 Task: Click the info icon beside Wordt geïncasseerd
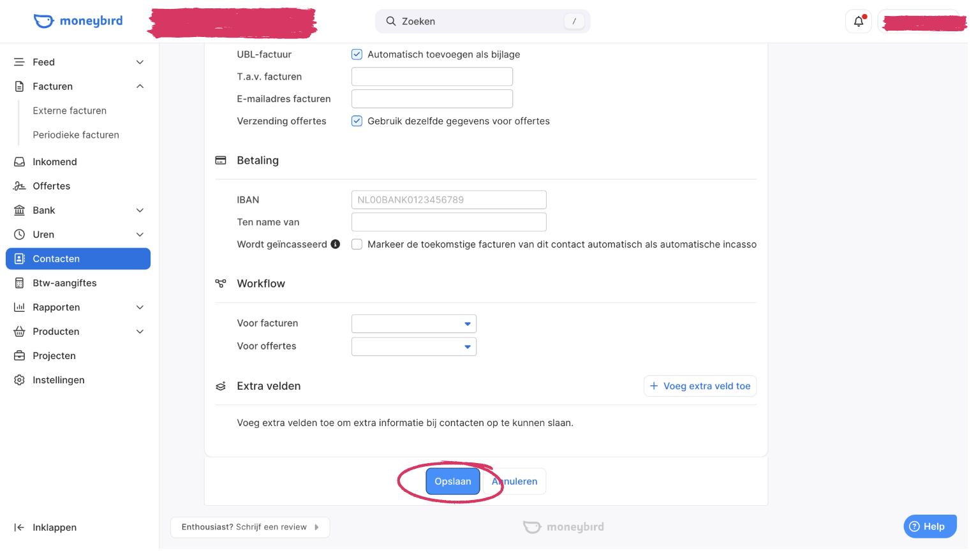tap(336, 244)
